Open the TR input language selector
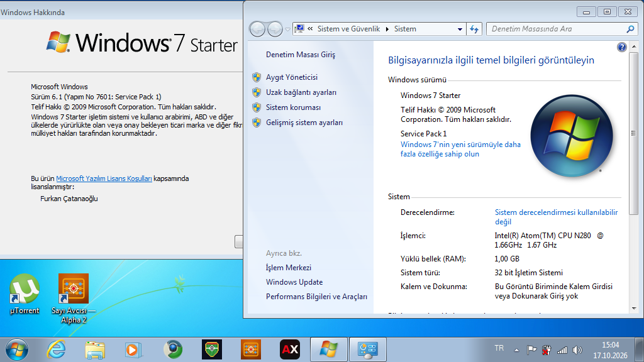The width and height of the screenshot is (644, 362). click(499, 348)
